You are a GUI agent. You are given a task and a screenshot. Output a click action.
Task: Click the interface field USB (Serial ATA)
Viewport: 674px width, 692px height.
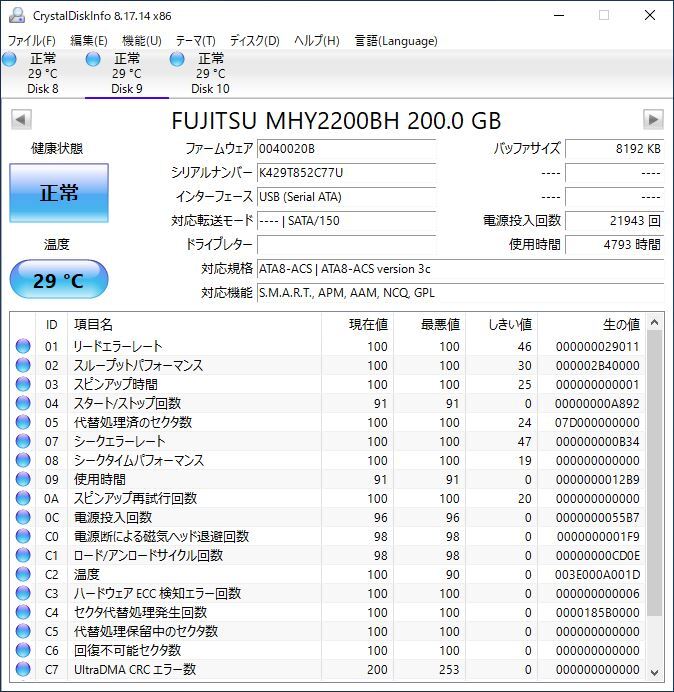point(346,197)
